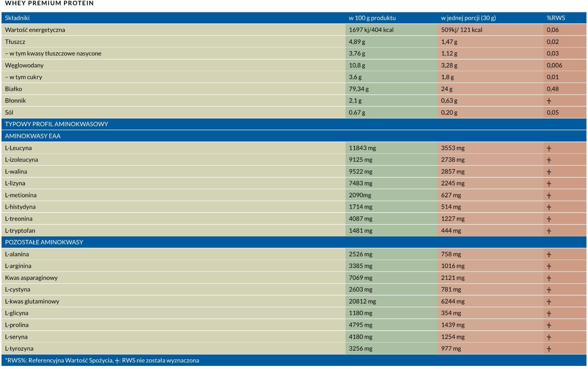Click the dagger symbol in the L-Leucyna row

(549, 148)
